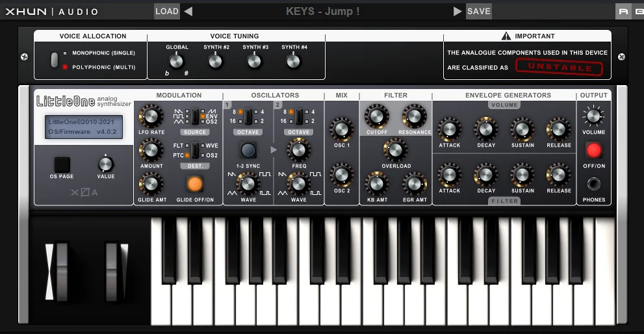Click the EGR AMT knob
Viewport: 644px width, 334px height.
(414, 184)
